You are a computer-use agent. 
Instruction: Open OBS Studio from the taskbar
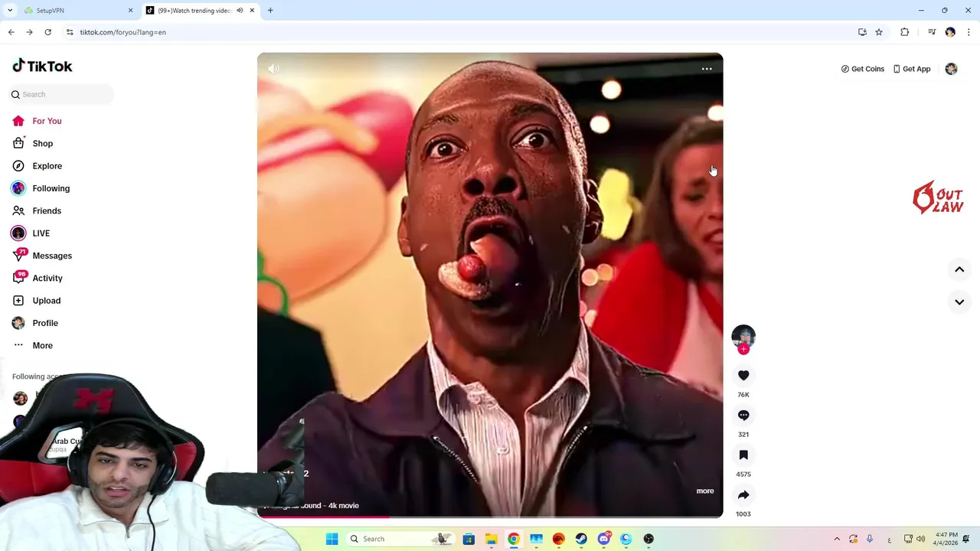pos(649,539)
